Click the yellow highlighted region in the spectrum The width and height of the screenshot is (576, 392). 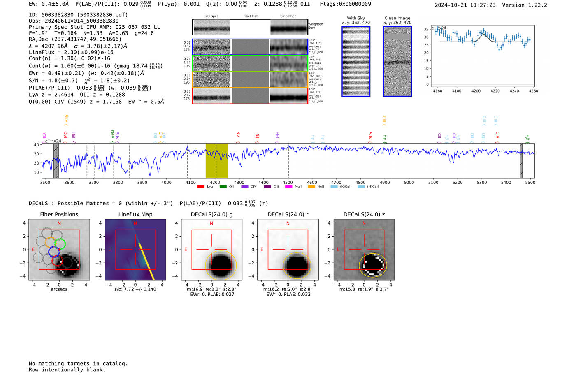point(217,160)
